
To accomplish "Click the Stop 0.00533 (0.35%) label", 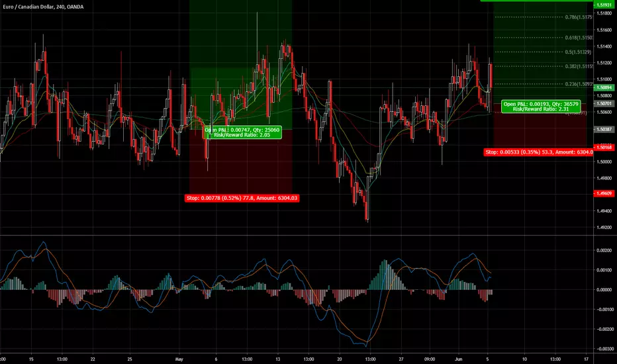I will click(x=538, y=152).
